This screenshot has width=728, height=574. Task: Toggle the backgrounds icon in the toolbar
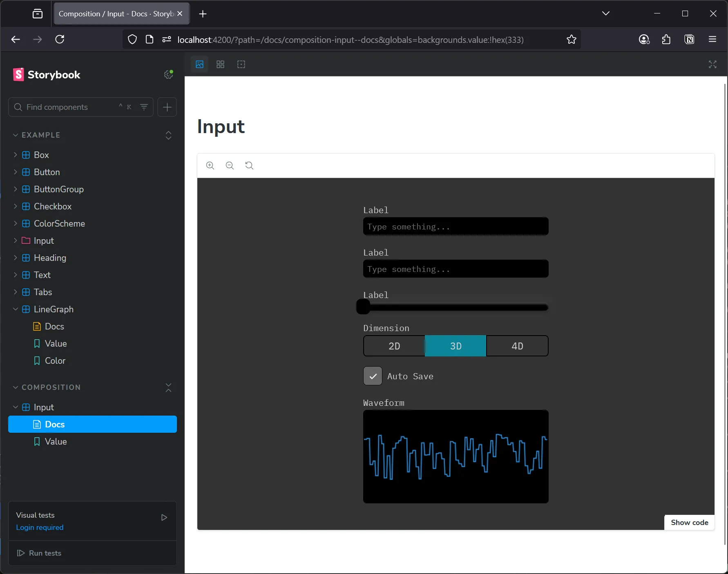pyautogui.click(x=199, y=64)
